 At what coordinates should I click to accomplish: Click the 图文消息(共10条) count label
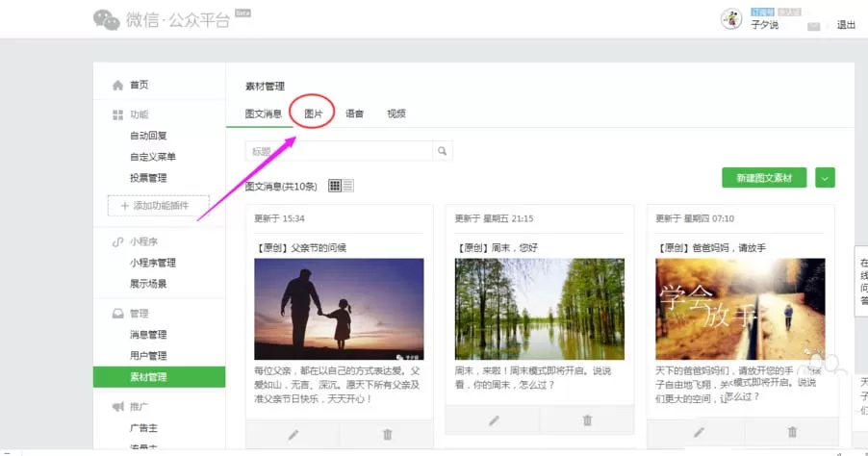(281, 187)
